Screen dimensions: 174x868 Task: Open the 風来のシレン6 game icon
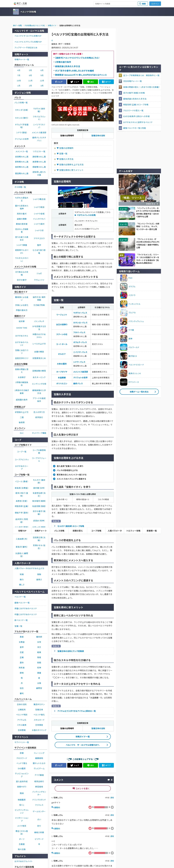coord(124,373)
